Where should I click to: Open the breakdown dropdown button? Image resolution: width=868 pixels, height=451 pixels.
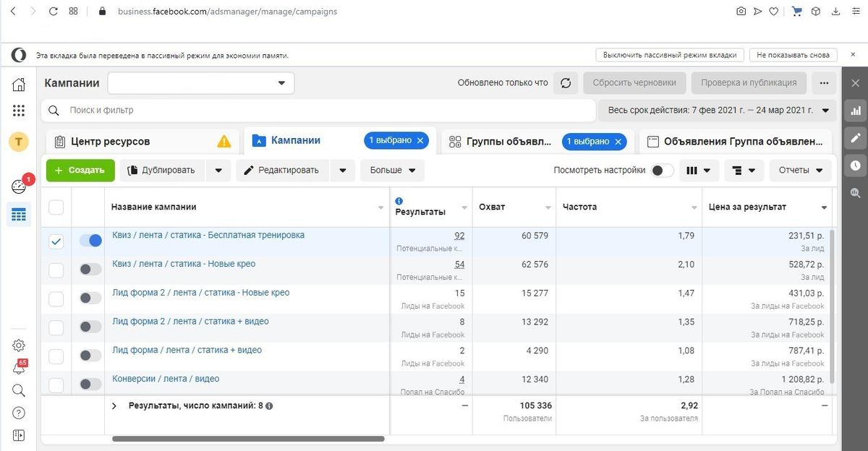[x=744, y=171]
